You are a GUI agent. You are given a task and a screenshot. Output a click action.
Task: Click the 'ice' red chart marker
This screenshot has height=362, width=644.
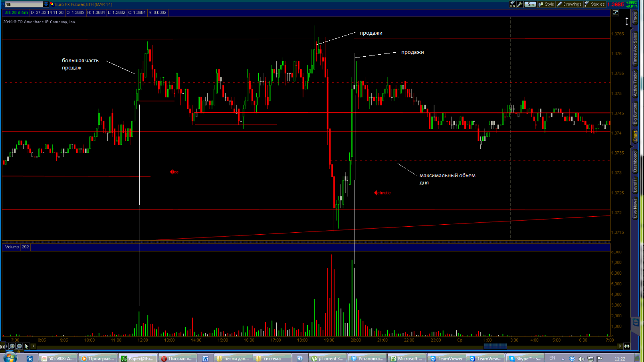(x=174, y=172)
